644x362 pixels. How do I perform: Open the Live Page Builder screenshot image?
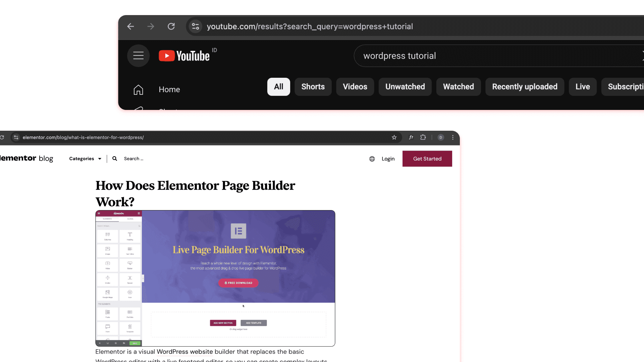215,278
